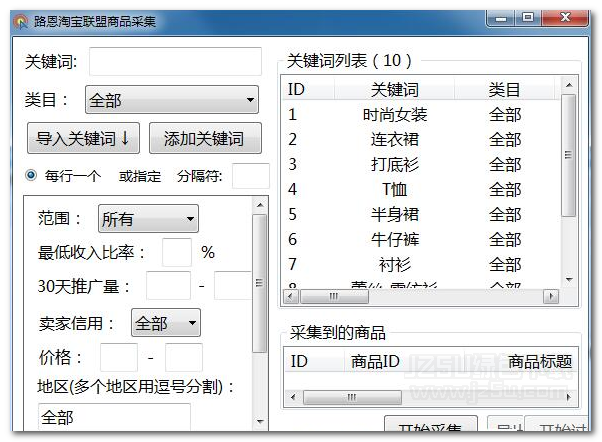Click the app icon in title bar
The width and height of the screenshot is (602, 442).
21,22
